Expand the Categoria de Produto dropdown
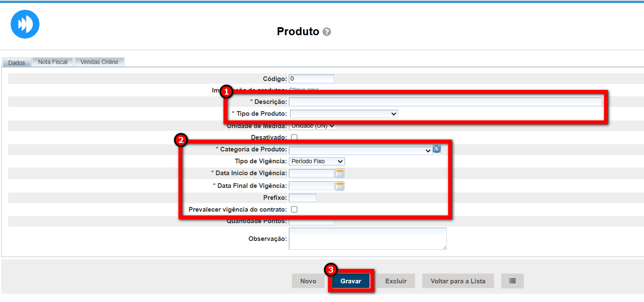The image size is (644, 302). tap(360, 150)
